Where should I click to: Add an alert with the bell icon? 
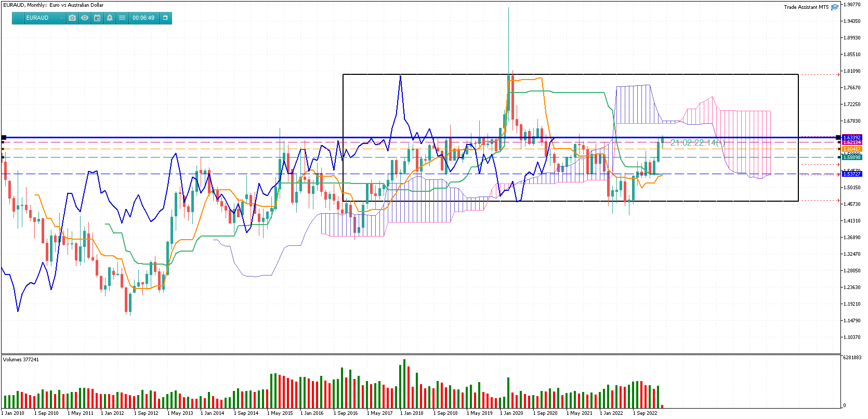(110, 18)
